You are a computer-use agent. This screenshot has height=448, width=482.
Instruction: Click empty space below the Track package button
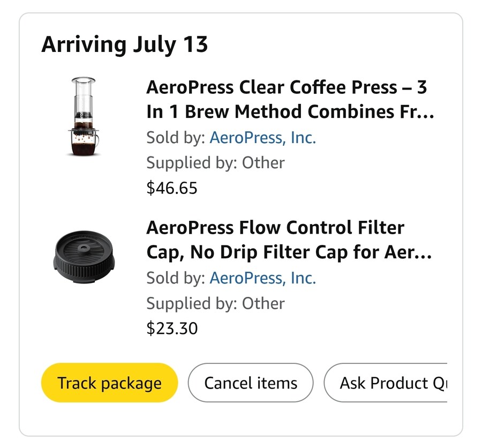tap(109, 419)
